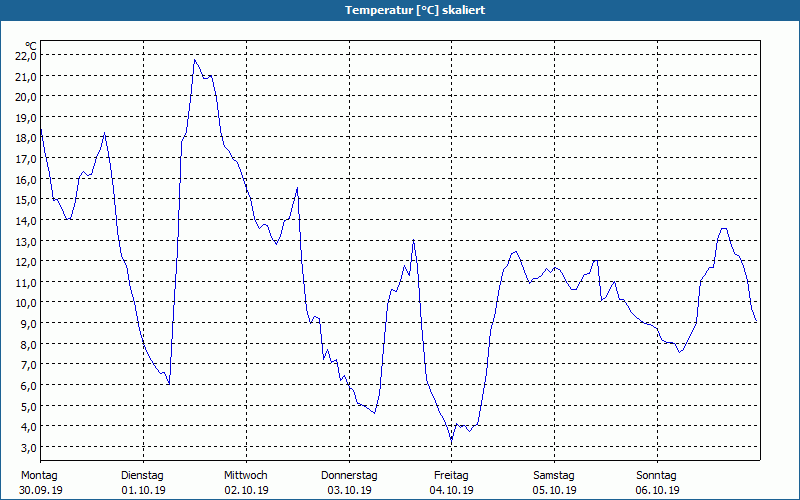This screenshot has width=800, height=500.
Task: Click the date 03.10.19
Action: pos(349,490)
